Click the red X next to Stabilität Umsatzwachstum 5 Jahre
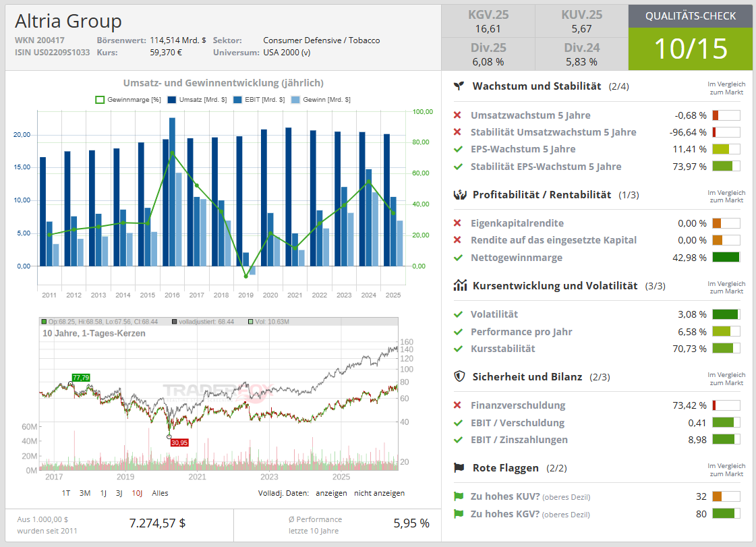The height and width of the screenshot is (547, 756). point(457,132)
